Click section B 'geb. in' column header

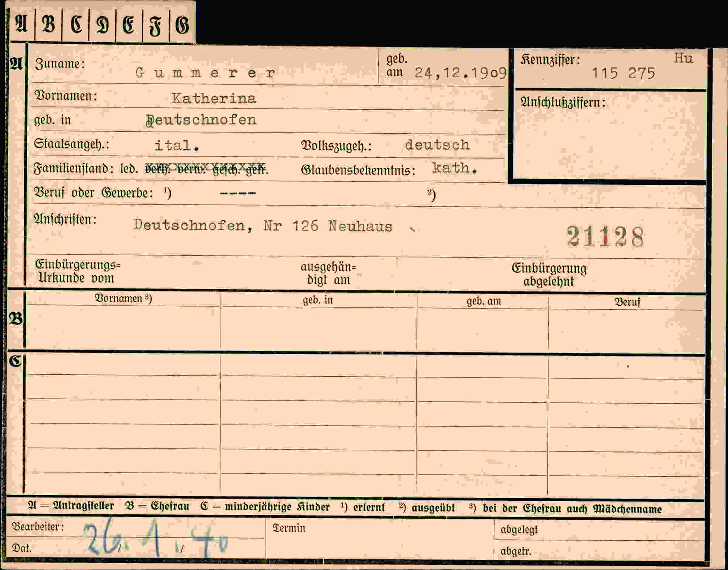tap(318, 300)
